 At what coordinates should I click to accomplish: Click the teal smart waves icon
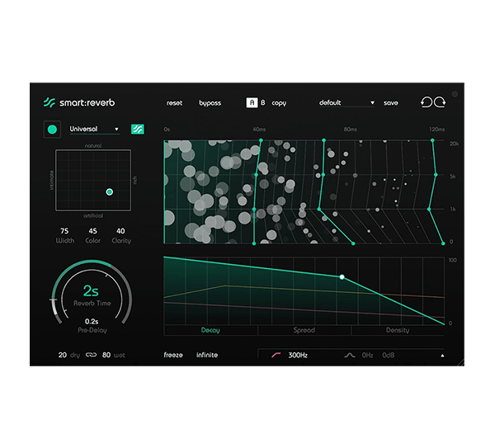pyautogui.click(x=138, y=130)
